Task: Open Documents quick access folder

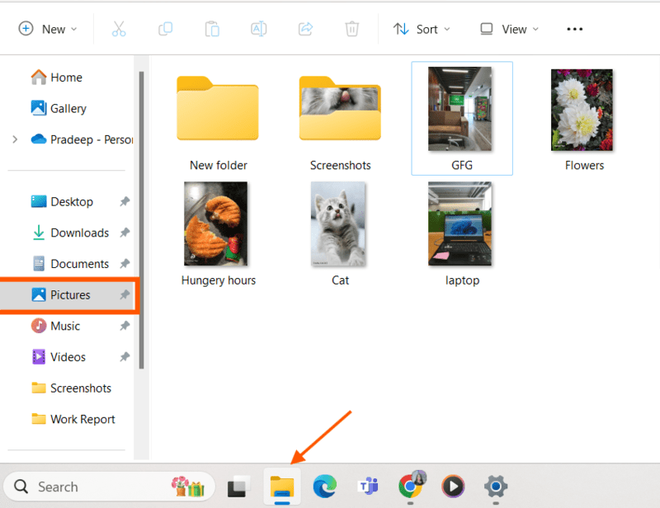Action: tap(70, 264)
